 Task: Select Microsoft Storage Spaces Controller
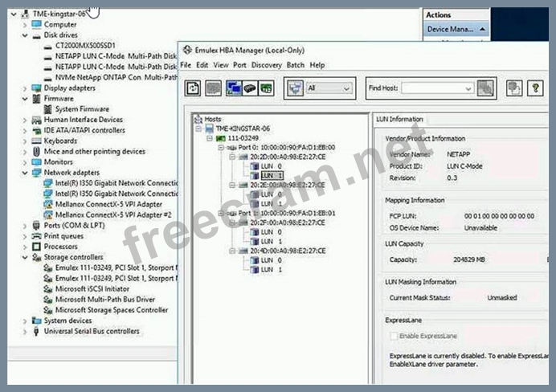112,310
